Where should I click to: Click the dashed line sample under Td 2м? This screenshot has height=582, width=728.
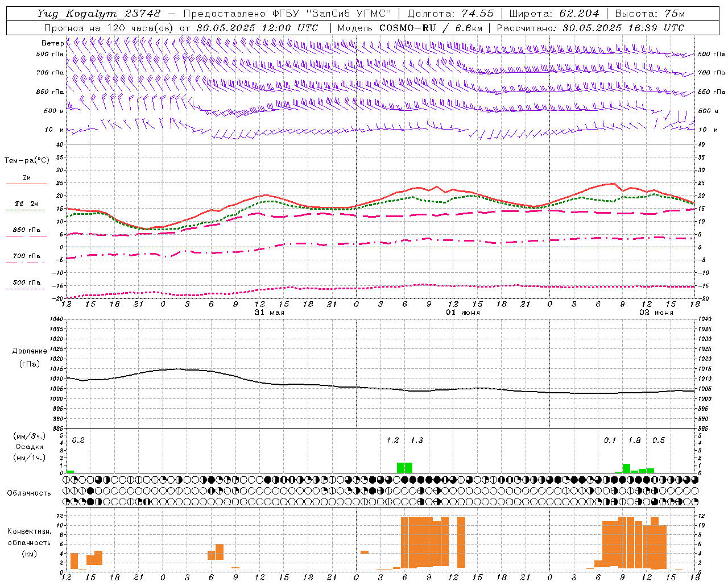click(x=26, y=210)
